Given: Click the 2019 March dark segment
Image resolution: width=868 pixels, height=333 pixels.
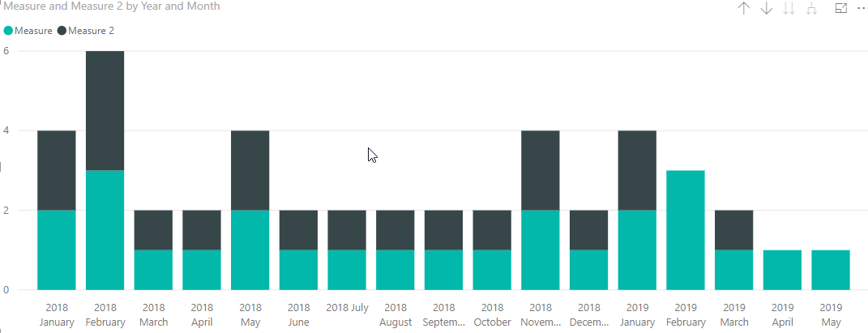Looking at the screenshot, I should click(x=733, y=230).
